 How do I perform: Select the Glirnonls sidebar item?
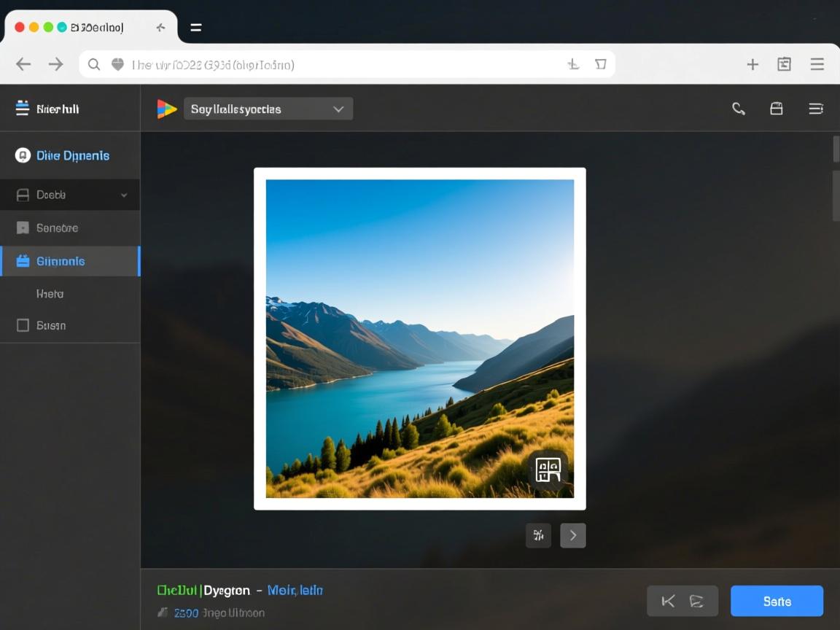coord(70,261)
